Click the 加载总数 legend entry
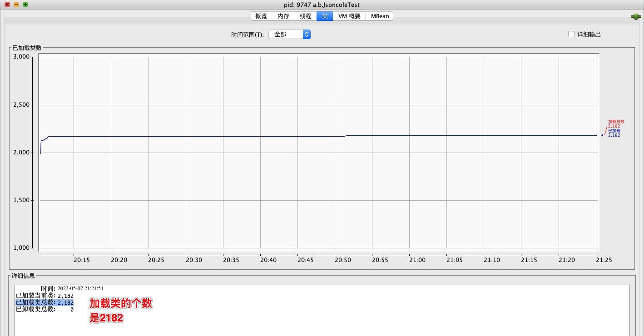The width and height of the screenshot is (644, 336). [616, 124]
